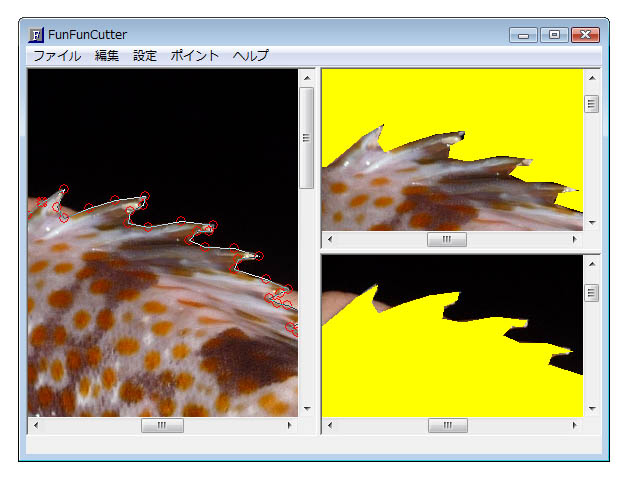Open the 設定 menu
Viewport: 630px width, 482px height.
click(145, 55)
